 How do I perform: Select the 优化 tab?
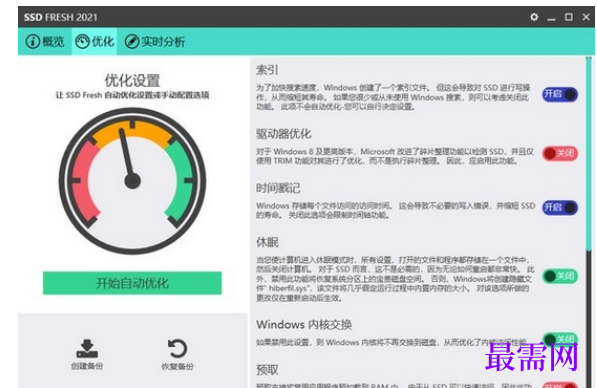[94, 42]
